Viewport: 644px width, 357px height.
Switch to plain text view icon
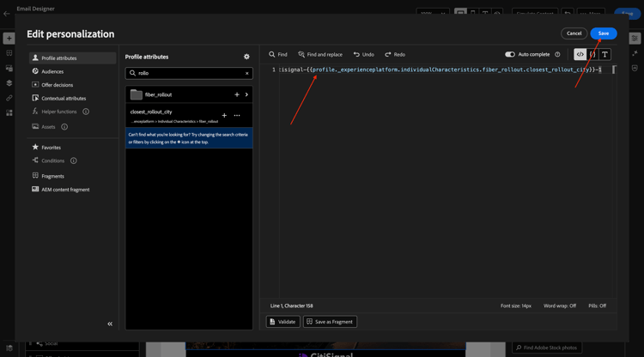point(605,54)
